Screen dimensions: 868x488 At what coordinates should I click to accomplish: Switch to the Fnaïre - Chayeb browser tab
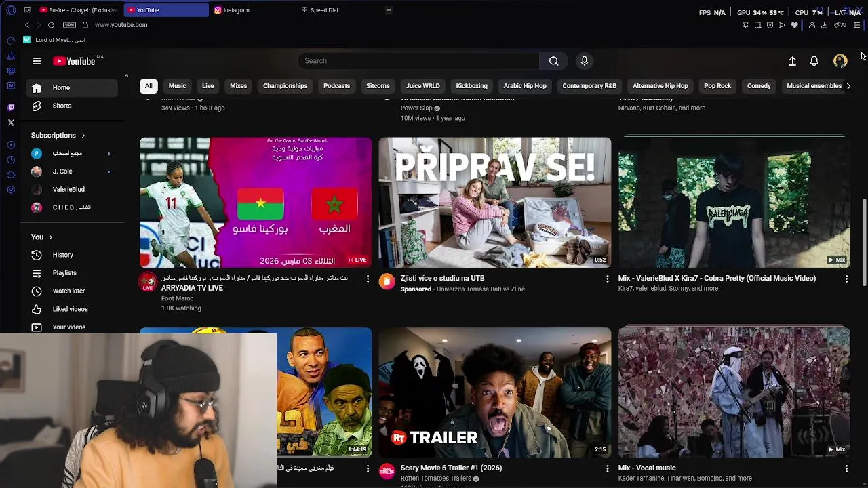pos(78,10)
